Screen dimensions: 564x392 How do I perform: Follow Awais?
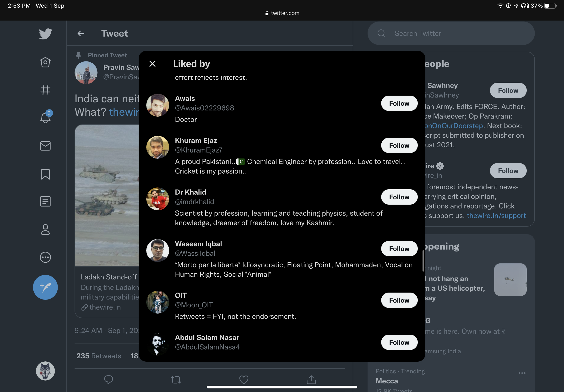(399, 103)
